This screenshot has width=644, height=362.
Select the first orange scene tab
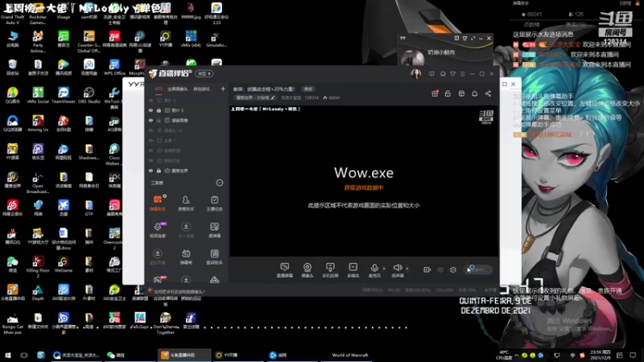pos(159,88)
